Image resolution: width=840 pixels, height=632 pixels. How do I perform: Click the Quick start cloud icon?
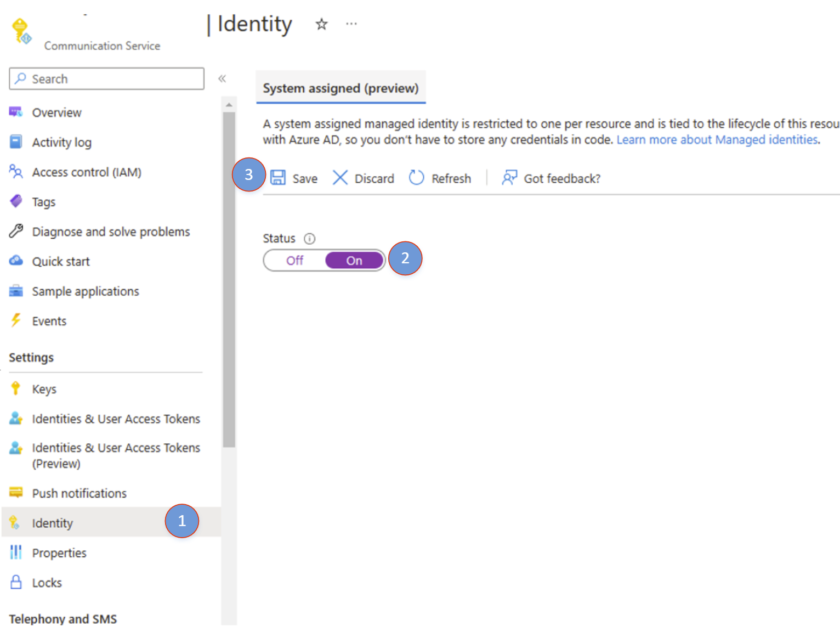click(16, 261)
